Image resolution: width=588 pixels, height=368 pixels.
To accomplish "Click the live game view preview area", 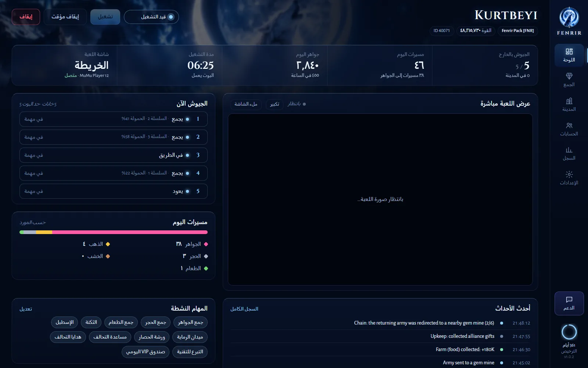I will (380, 199).
